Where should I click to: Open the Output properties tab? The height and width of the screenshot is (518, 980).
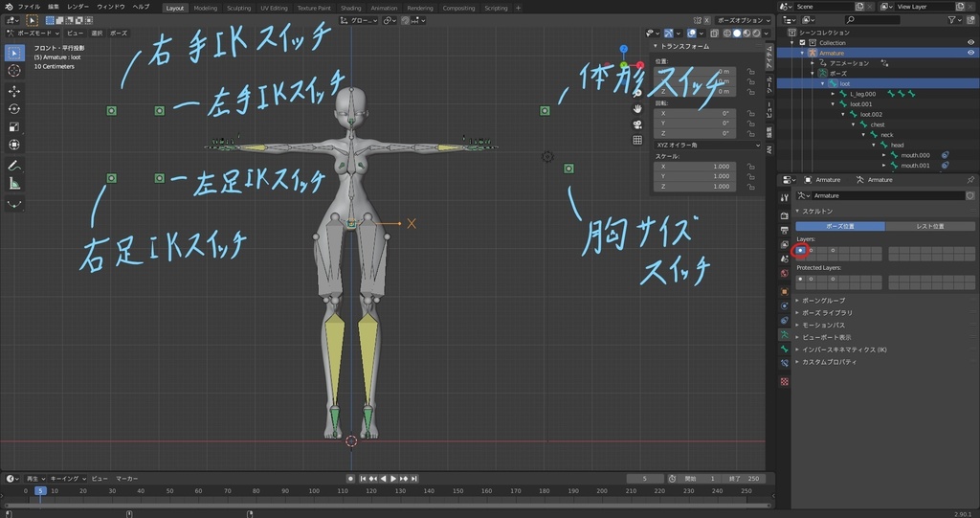(785, 230)
